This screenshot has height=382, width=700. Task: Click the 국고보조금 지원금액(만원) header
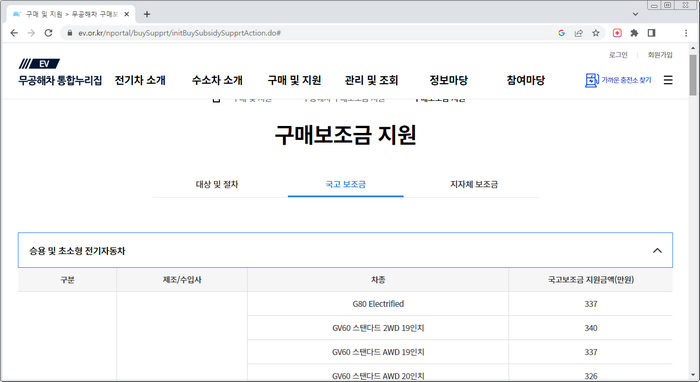591,280
